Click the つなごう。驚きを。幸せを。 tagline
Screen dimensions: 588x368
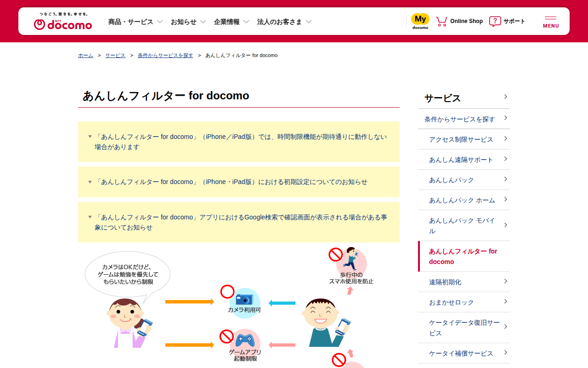click(x=63, y=14)
